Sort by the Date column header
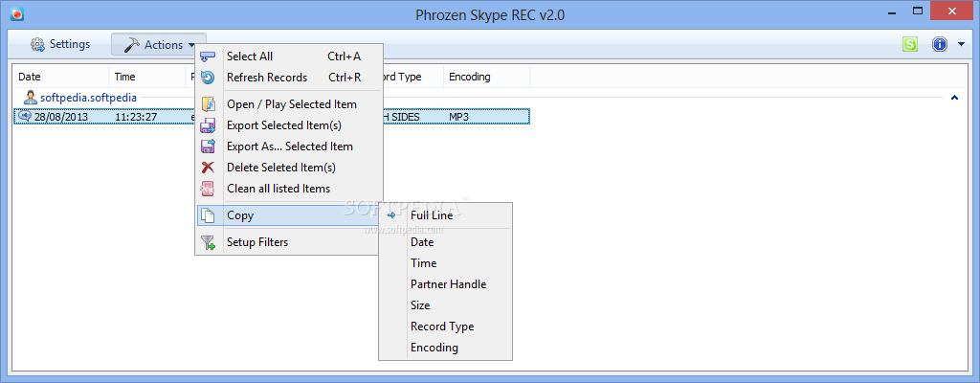This screenshot has height=383, width=980. pyautogui.click(x=61, y=77)
